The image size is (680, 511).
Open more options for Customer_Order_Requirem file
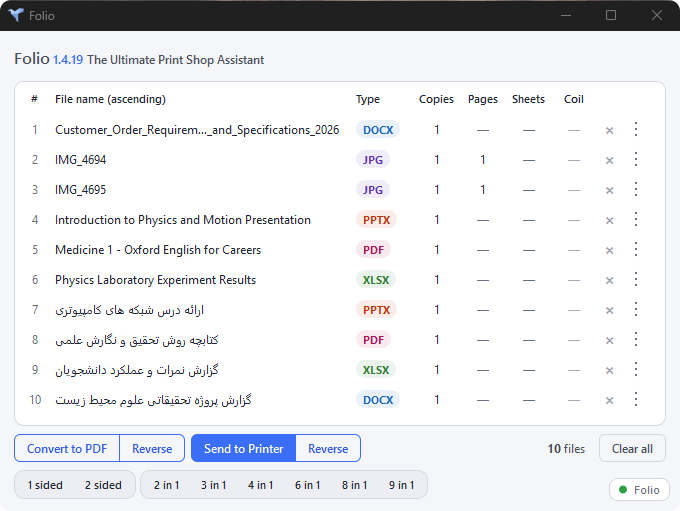pos(636,129)
